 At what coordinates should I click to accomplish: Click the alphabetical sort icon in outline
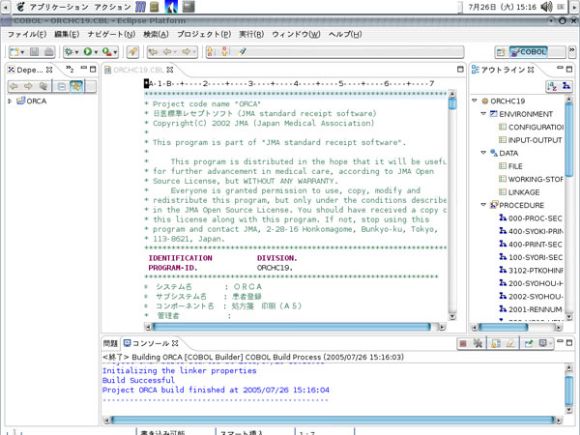pyautogui.click(x=552, y=86)
